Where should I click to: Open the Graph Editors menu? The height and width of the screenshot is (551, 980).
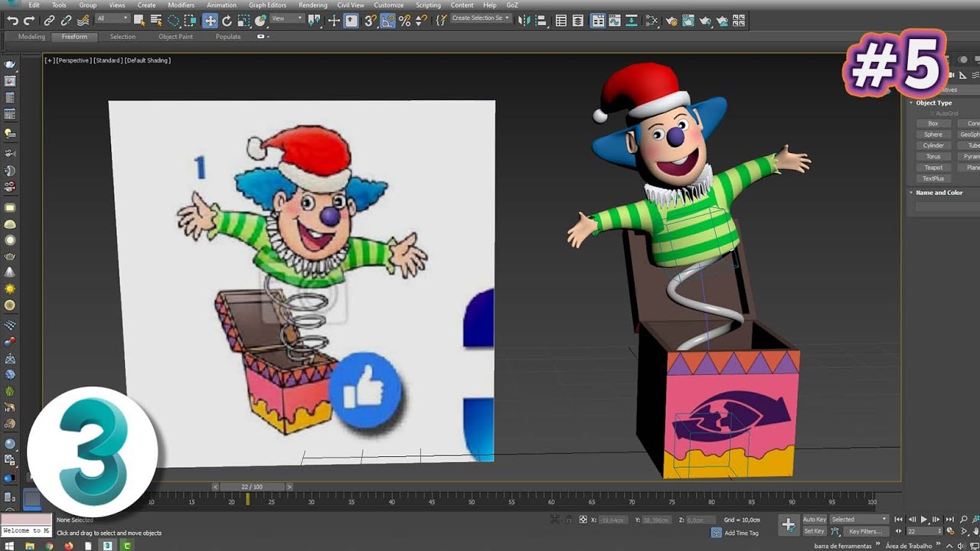tap(267, 5)
